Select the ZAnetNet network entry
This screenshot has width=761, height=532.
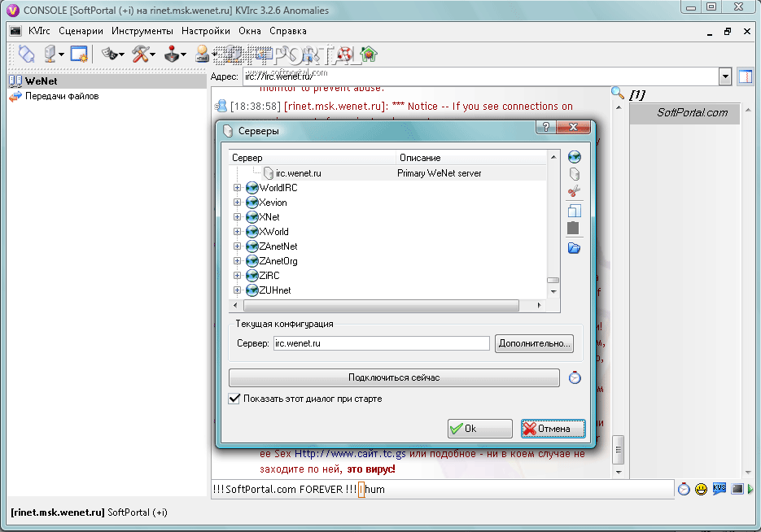278,246
